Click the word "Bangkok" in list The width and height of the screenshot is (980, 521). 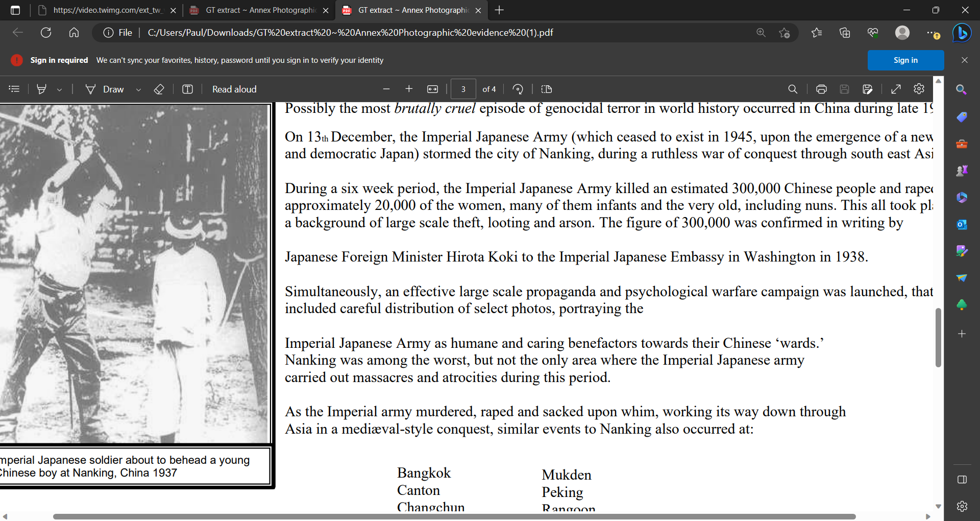coord(424,473)
